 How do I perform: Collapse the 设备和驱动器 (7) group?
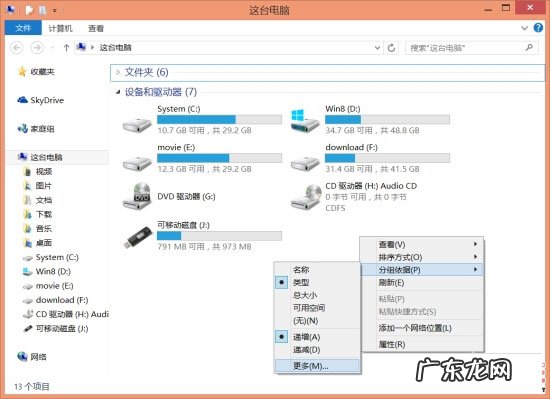pyautogui.click(x=118, y=92)
